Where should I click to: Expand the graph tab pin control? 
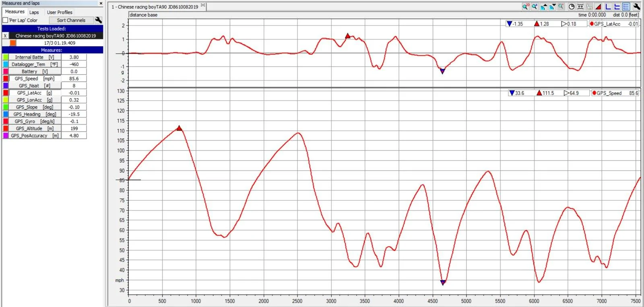(x=203, y=5)
